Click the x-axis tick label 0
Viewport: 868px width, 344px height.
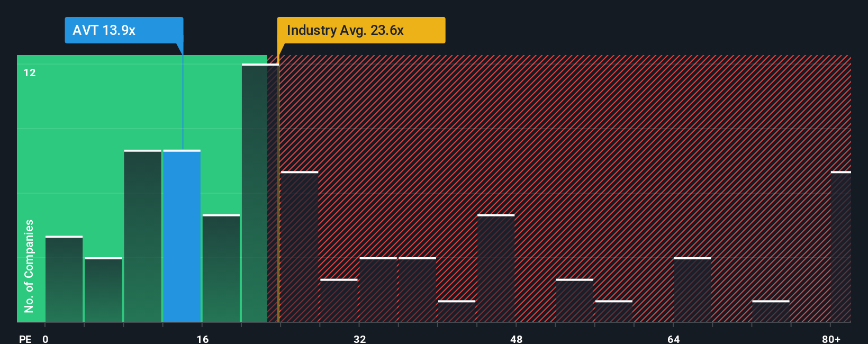point(46,339)
